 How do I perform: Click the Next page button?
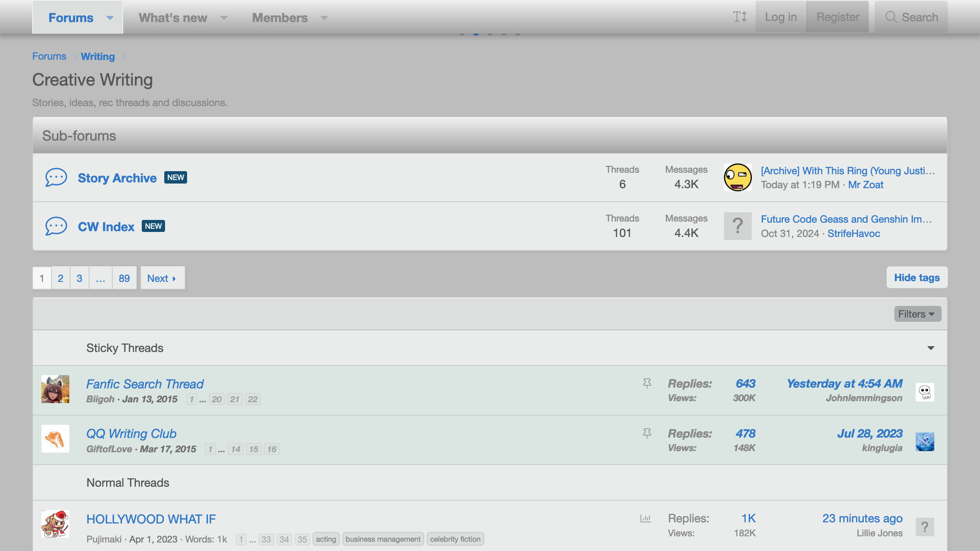pyautogui.click(x=162, y=278)
